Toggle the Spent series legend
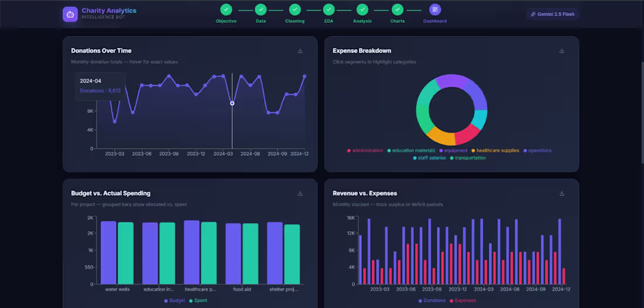Image resolution: width=644 pixels, height=308 pixels. coord(198,300)
